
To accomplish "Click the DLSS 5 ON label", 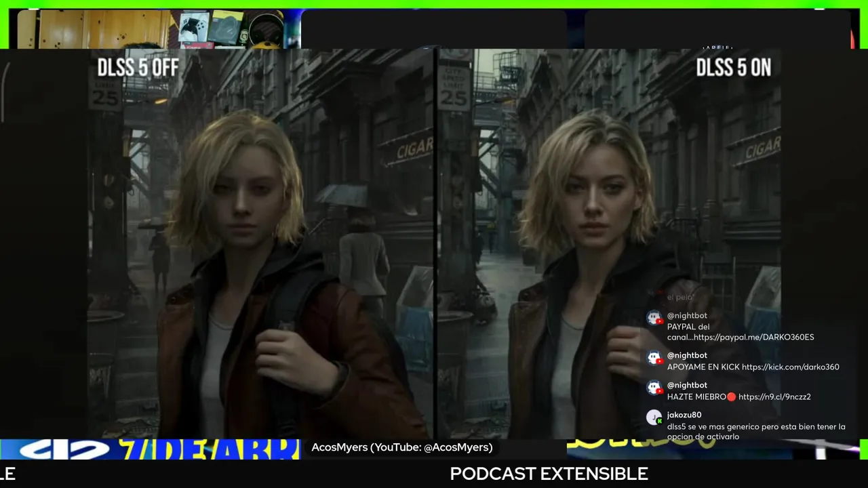I will 733,67.
